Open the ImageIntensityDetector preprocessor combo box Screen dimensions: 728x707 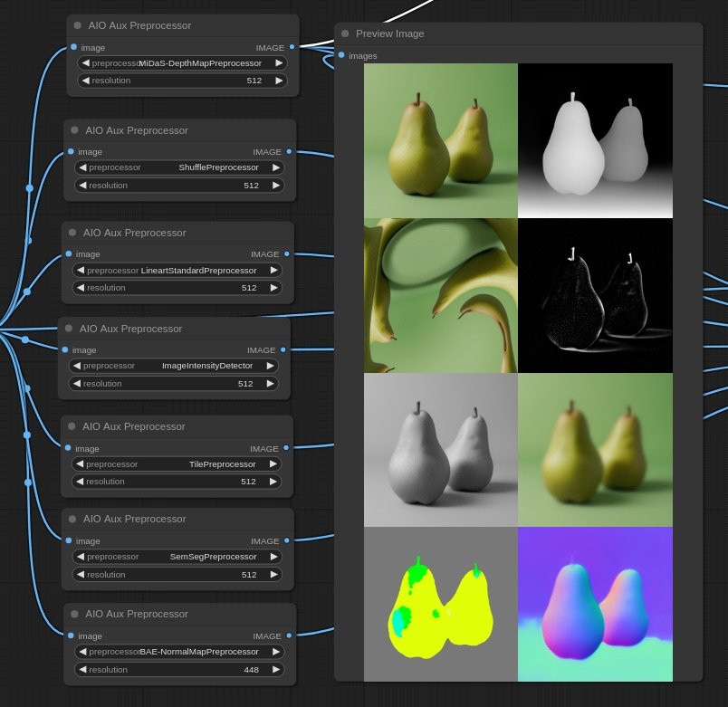pos(177,366)
